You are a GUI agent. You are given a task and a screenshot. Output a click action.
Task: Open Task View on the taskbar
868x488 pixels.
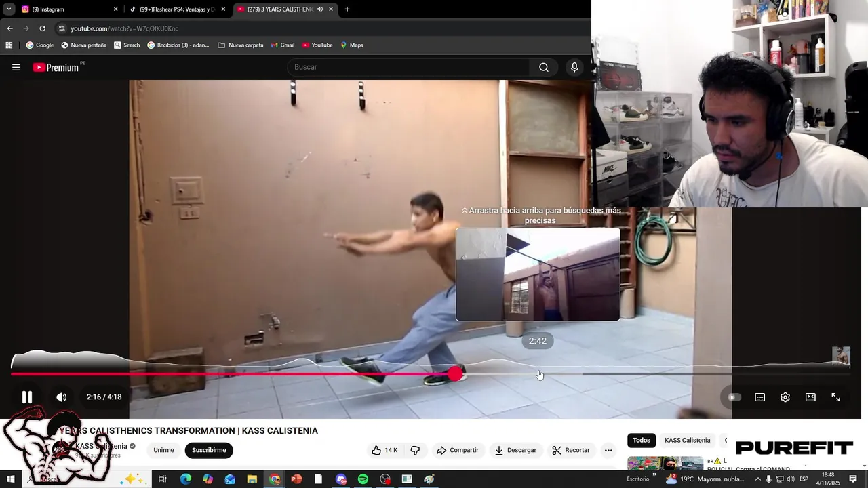coord(163,479)
